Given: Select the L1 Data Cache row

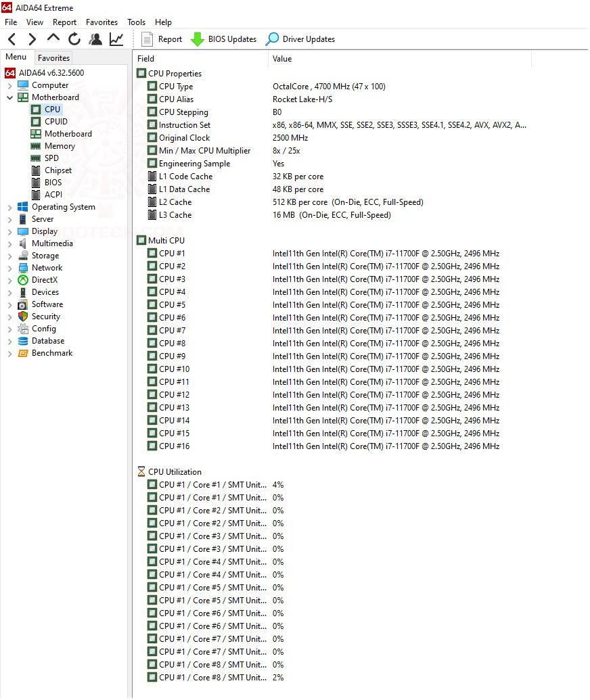Looking at the screenshot, I should click(332, 189).
